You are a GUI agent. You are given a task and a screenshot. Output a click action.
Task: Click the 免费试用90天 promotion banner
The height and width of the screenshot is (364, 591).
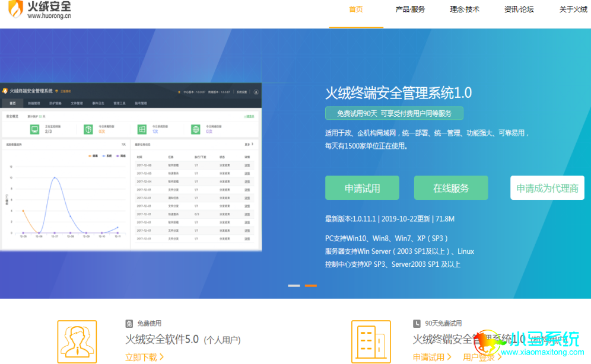click(x=394, y=113)
